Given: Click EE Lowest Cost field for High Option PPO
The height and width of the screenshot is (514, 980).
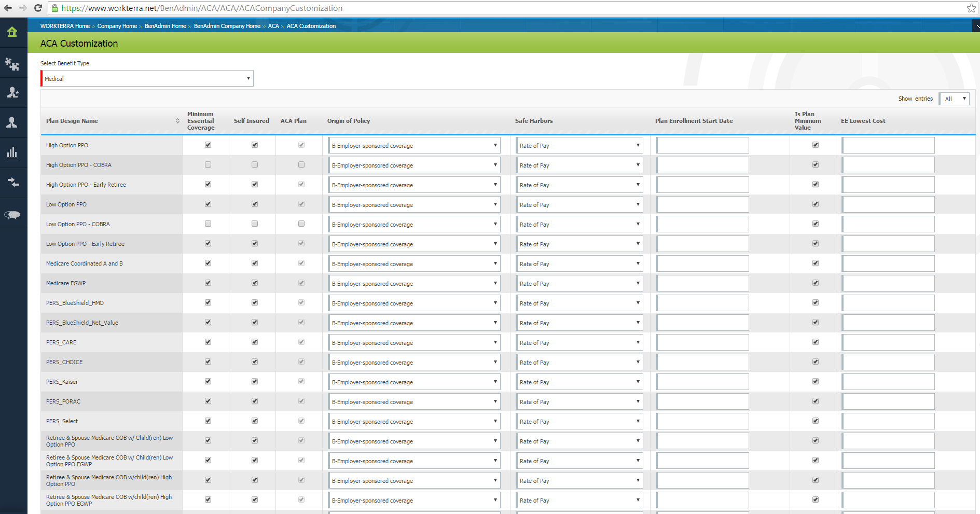Looking at the screenshot, I should tap(888, 146).
